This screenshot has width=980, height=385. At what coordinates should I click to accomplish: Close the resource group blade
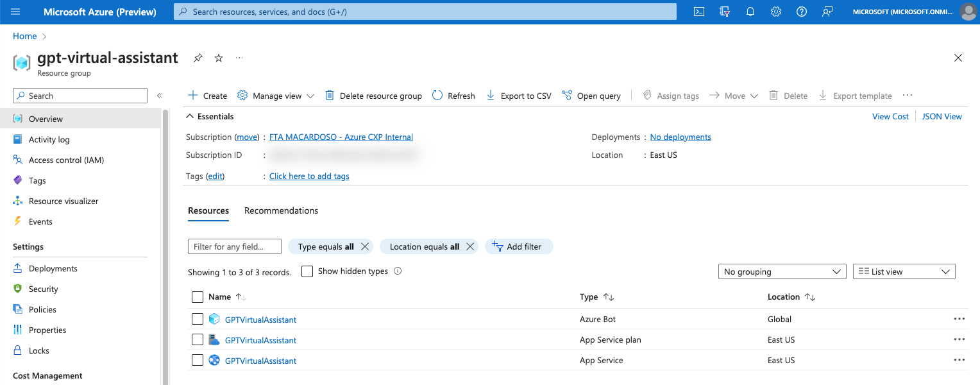958,58
